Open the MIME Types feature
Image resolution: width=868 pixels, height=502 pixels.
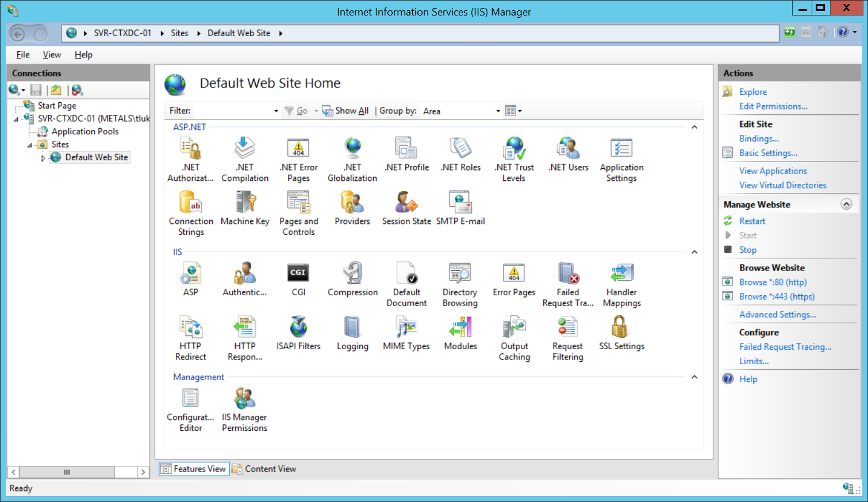pos(406,333)
